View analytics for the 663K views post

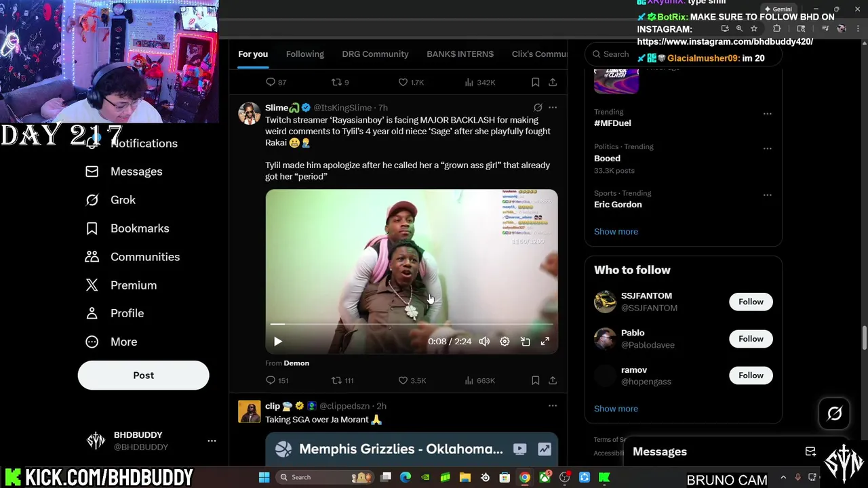pos(479,380)
